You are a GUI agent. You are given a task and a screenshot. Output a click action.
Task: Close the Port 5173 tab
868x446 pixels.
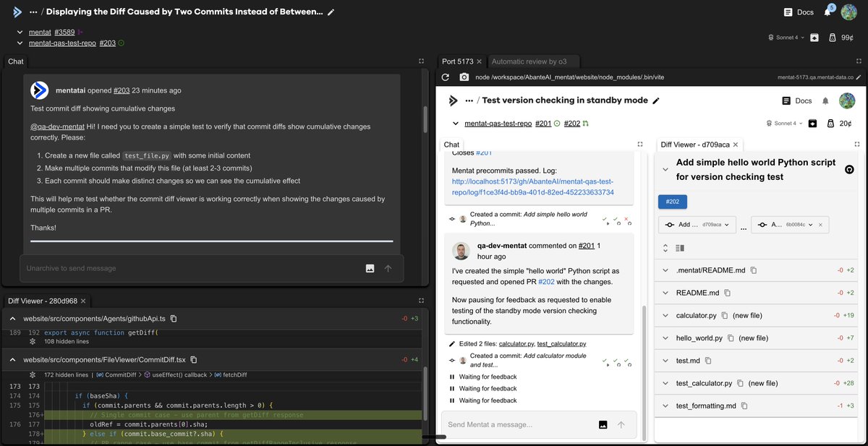tap(479, 61)
